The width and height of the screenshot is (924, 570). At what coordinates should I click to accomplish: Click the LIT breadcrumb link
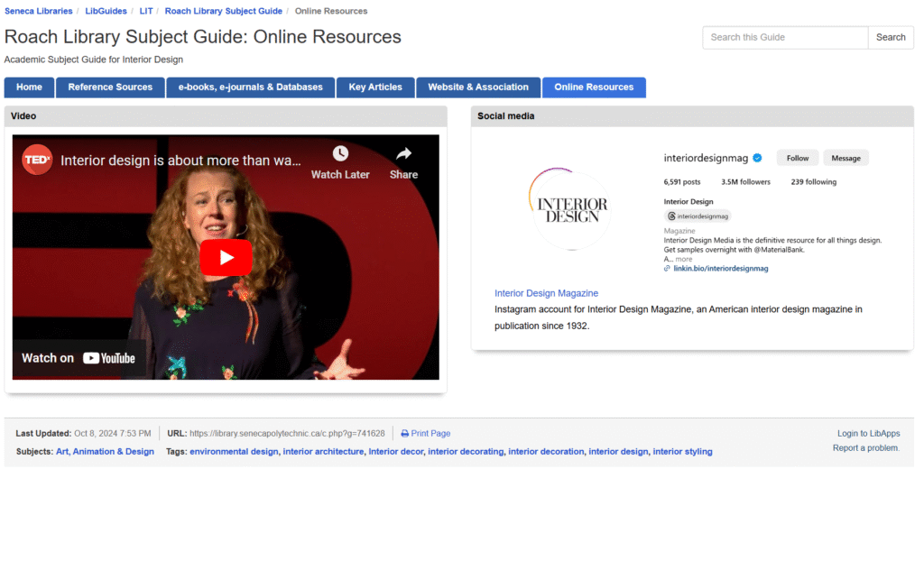[146, 11]
